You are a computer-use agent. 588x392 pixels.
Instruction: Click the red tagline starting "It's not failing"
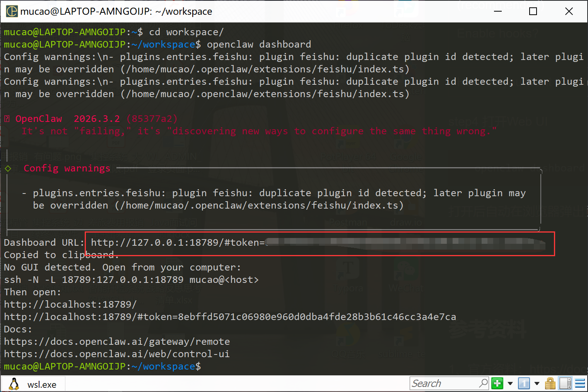click(259, 131)
